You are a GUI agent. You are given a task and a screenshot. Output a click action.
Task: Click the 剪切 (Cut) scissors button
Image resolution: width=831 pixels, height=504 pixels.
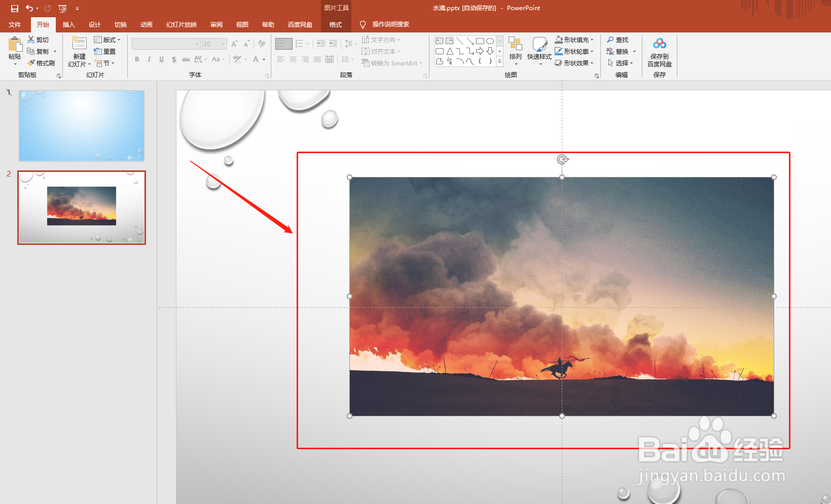[x=39, y=40]
